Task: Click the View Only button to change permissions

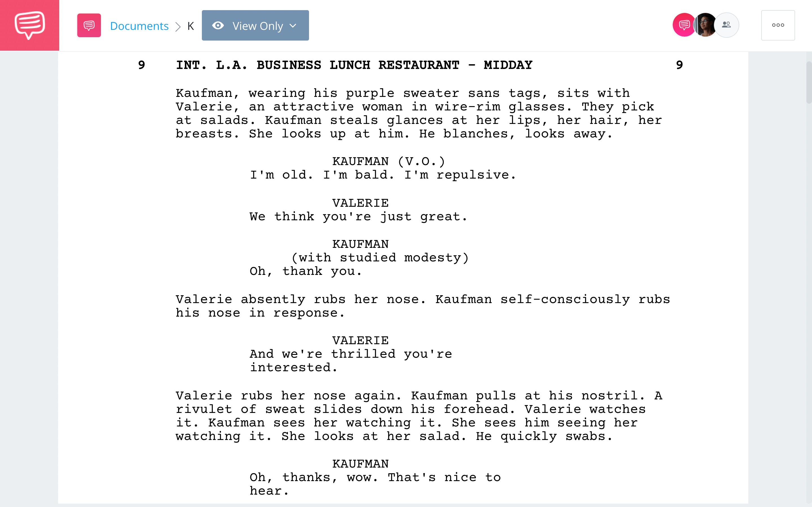Action: pyautogui.click(x=255, y=25)
